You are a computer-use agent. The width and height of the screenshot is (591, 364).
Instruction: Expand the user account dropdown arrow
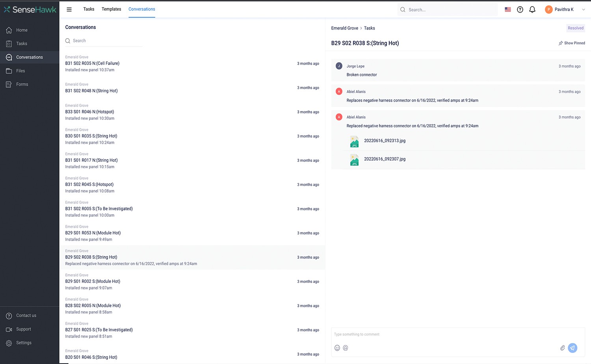coord(584,9)
